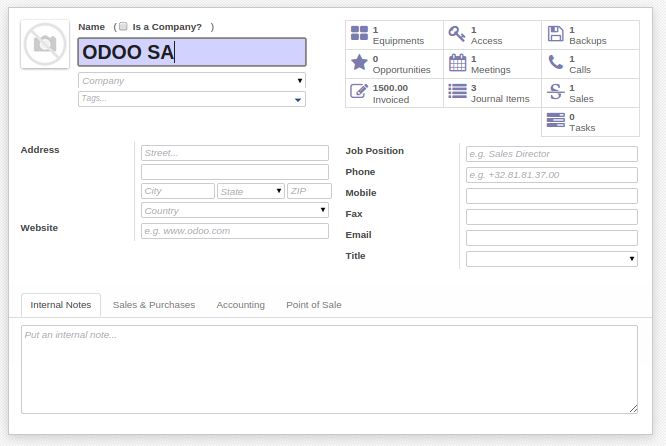Screen dimensions: 666x446
Task: Click the contact photo placeholder
Action: pos(45,44)
